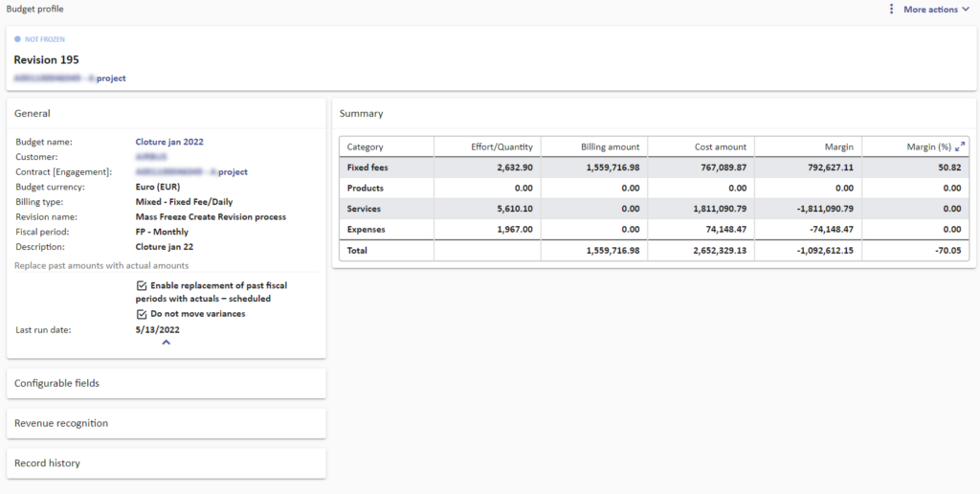
Task: Click the FP - Monthly fiscal period value
Action: (162, 232)
